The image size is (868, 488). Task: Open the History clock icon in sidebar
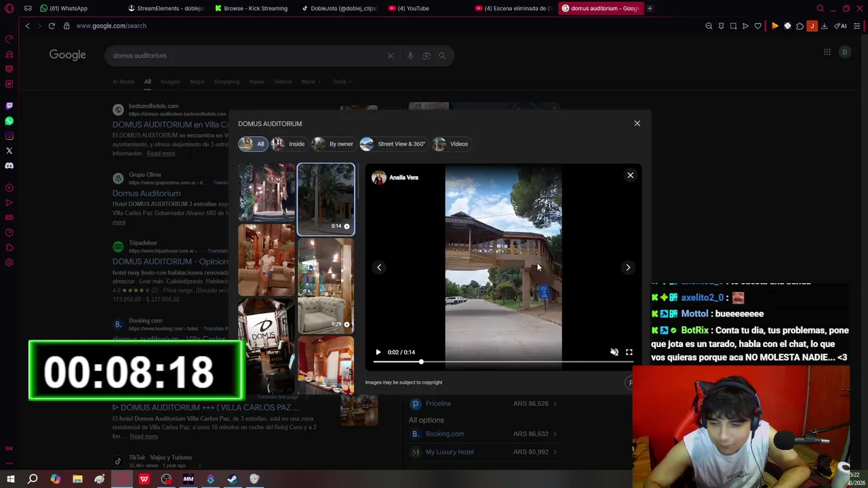tap(9, 232)
